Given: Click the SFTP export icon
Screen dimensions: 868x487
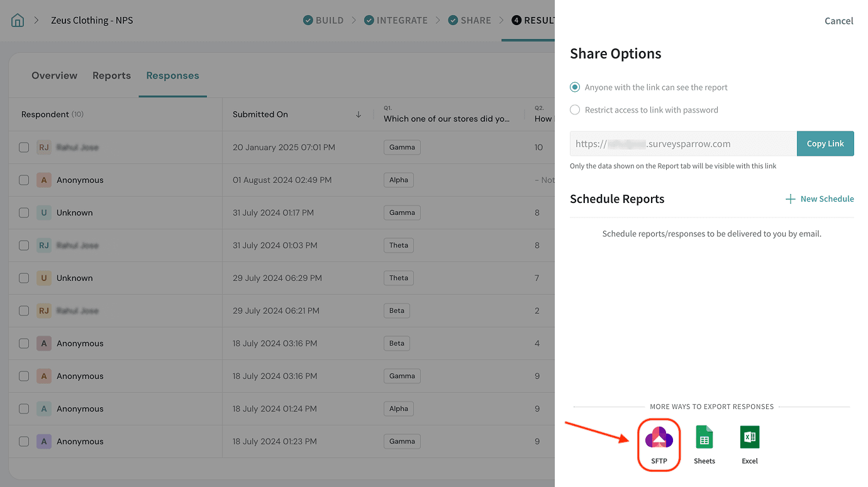Looking at the screenshot, I should pyautogui.click(x=659, y=438).
